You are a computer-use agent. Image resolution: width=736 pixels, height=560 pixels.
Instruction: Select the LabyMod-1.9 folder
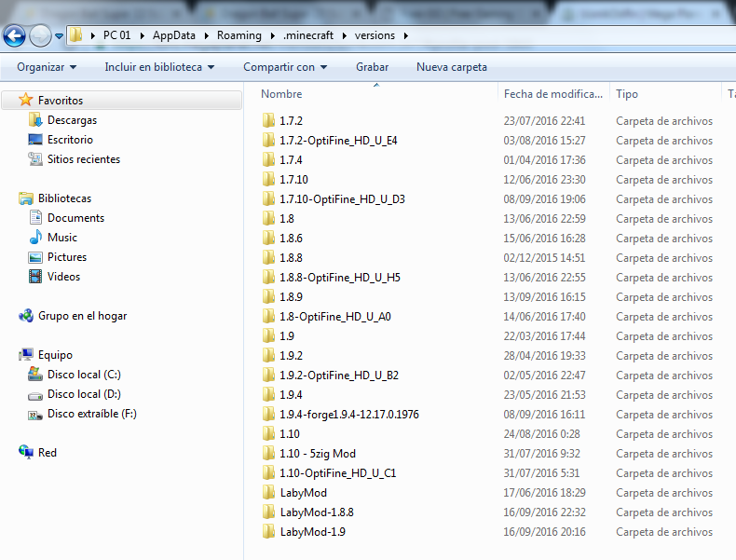point(313,532)
